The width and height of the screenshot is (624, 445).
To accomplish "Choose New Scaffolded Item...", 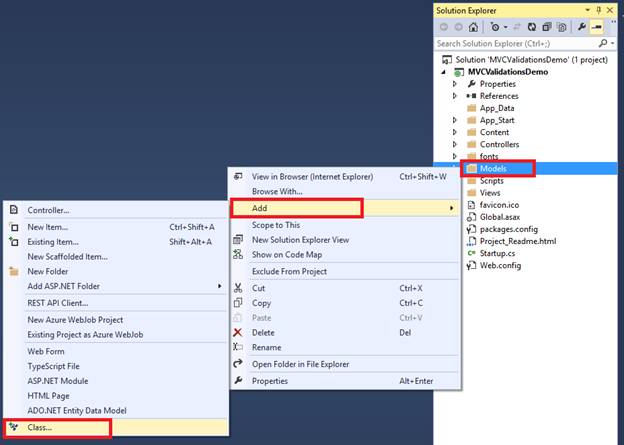I will click(x=116, y=257).
